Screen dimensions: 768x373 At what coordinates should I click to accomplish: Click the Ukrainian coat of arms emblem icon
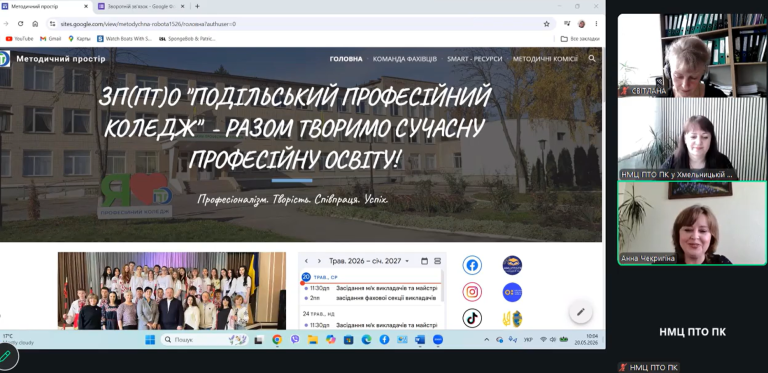(512, 319)
